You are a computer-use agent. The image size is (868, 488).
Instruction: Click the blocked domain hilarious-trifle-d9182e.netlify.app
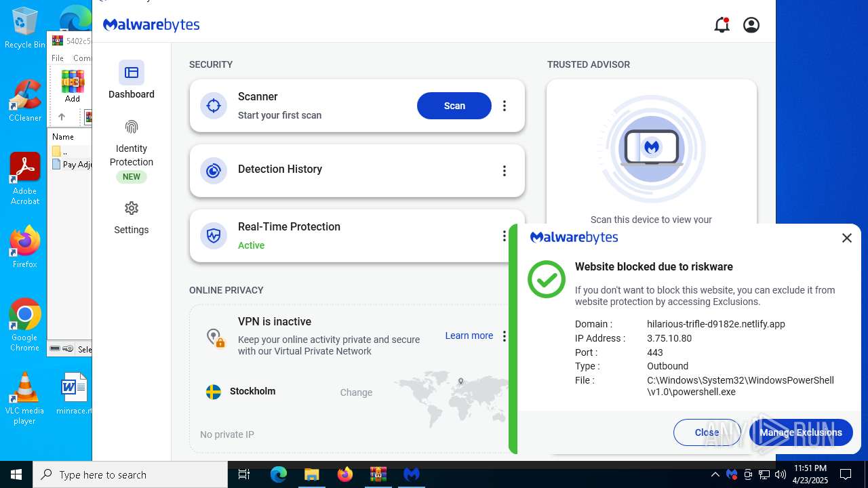[x=716, y=324]
